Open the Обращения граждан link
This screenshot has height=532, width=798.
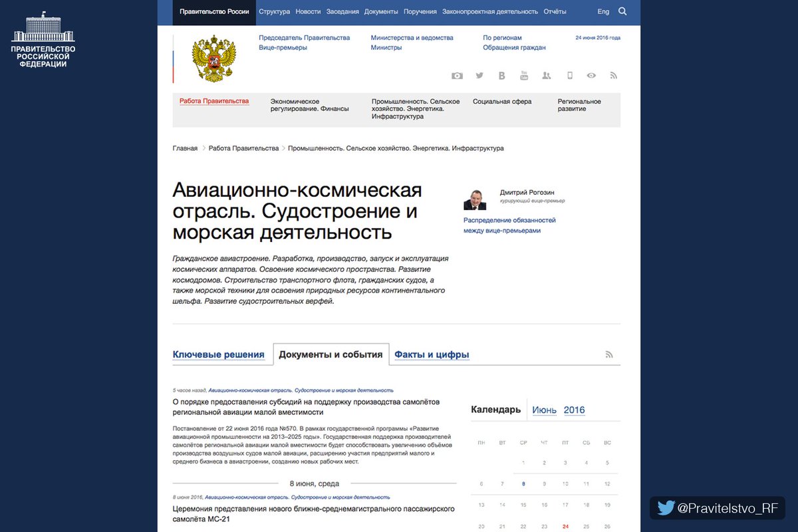(x=515, y=48)
